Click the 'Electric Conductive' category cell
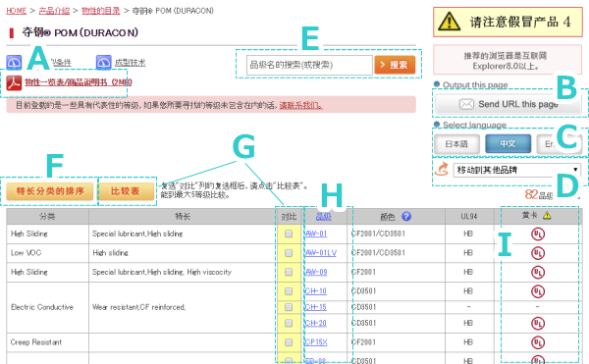The image size is (589, 364). click(48, 307)
